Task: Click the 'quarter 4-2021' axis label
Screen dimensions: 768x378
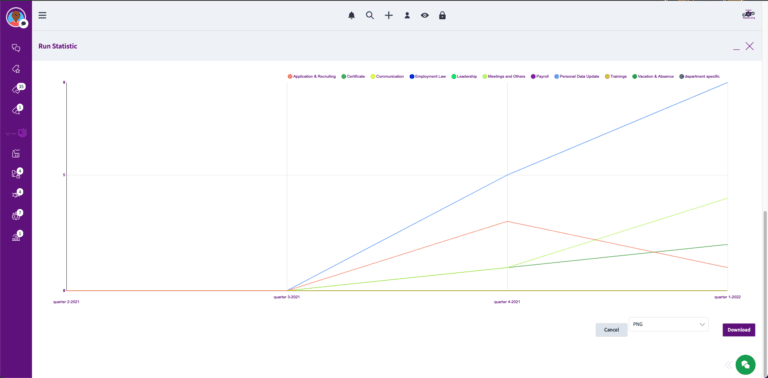Action: 507,302
